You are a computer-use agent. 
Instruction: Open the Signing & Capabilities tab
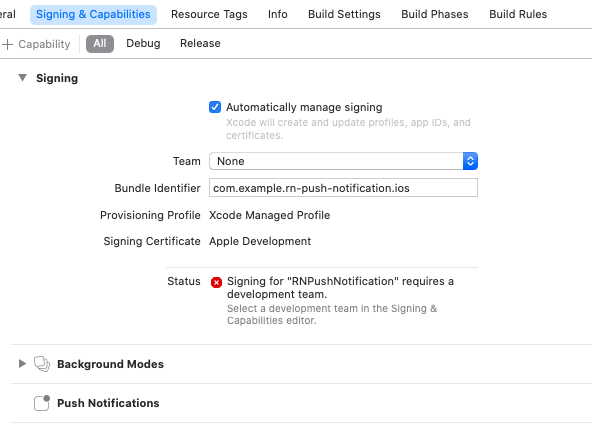[93, 14]
